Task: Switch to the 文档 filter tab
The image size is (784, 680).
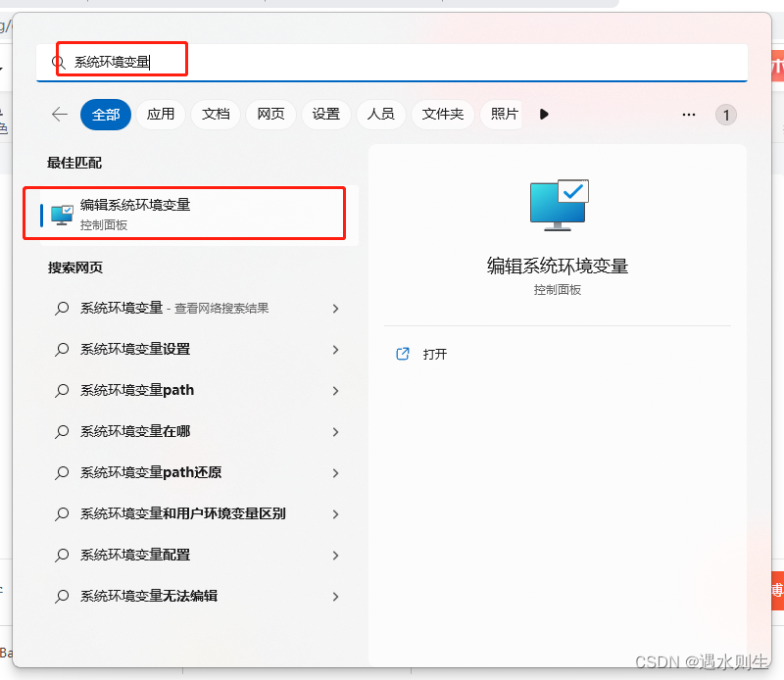Action: point(216,115)
